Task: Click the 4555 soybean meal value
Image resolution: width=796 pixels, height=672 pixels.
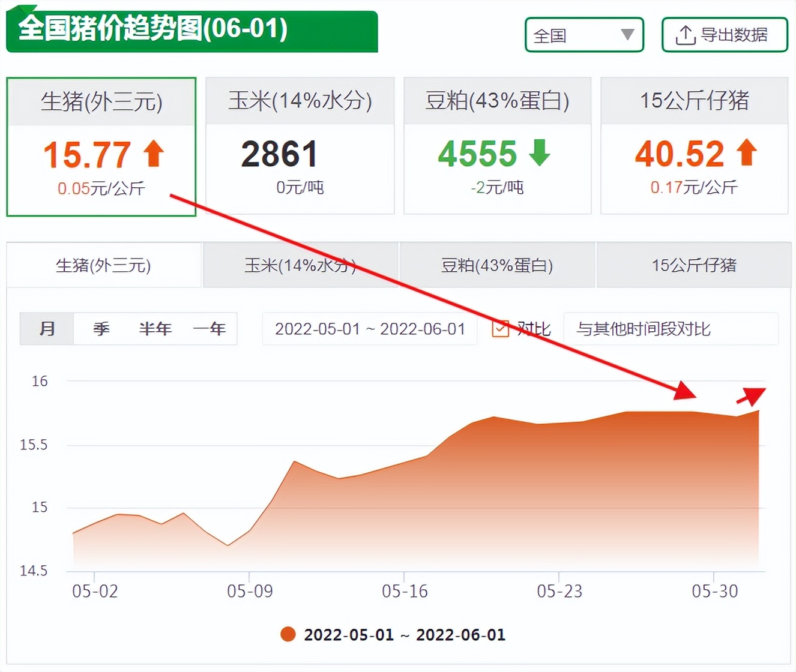Action: pos(477,154)
